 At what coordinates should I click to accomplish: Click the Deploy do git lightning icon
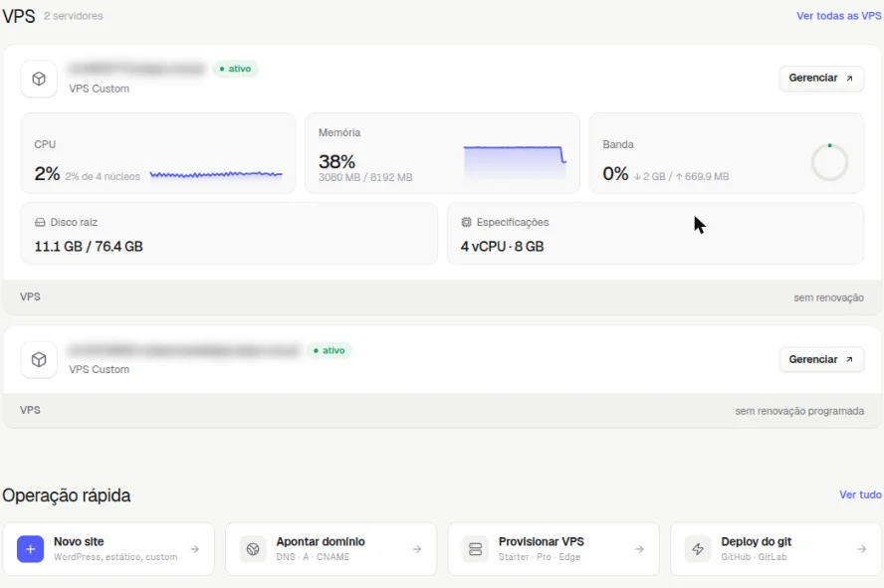pos(698,549)
